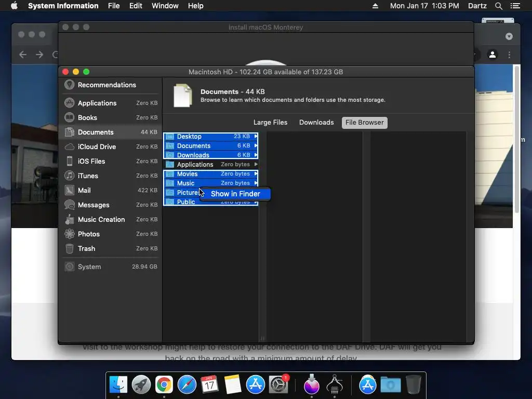Open the Trash in the Dock
The image size is (532, 399).
[x=413, y=385]
